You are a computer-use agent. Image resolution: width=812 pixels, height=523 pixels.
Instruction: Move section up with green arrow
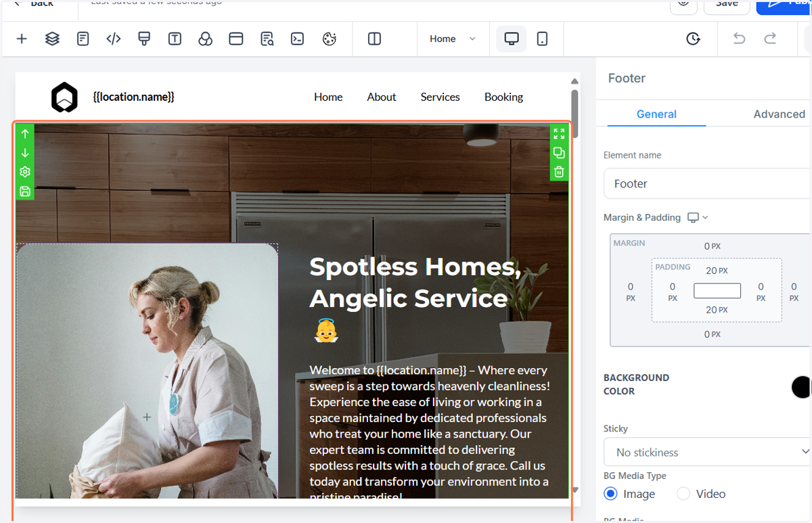coord(25,133)
